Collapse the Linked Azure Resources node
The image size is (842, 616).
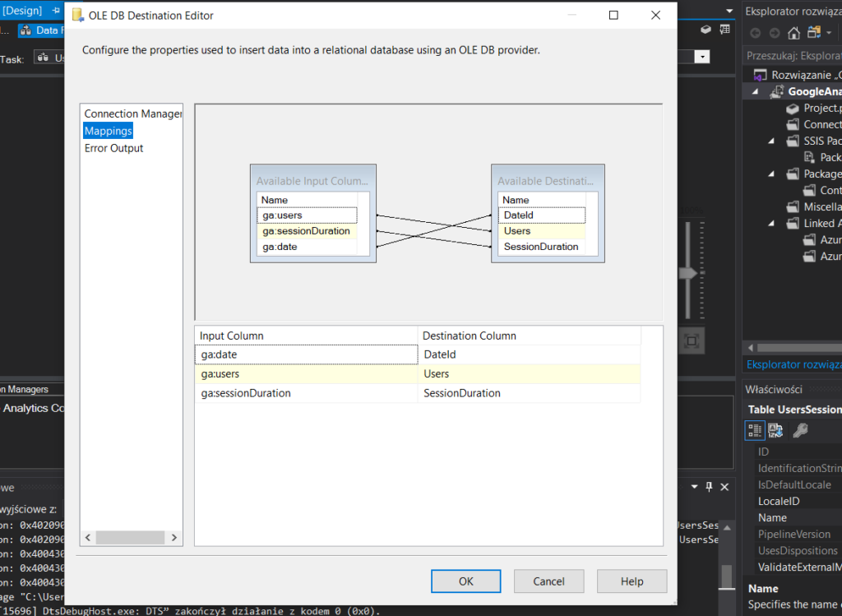click(771, 224)
